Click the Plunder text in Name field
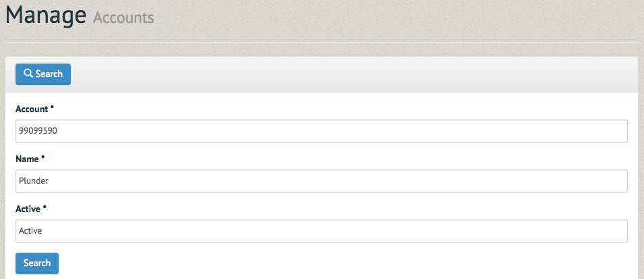Viewport: 644px width, 279px height. [33, 181]
